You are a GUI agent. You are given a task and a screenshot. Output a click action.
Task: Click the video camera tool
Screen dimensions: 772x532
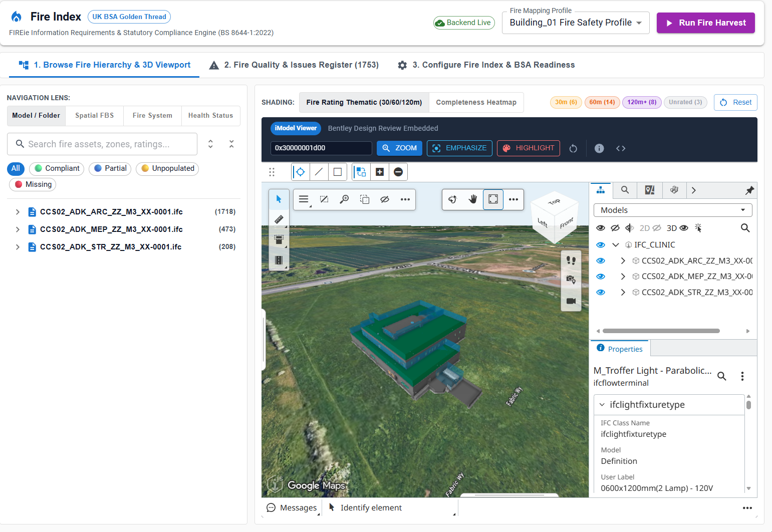tap(571, 301)
